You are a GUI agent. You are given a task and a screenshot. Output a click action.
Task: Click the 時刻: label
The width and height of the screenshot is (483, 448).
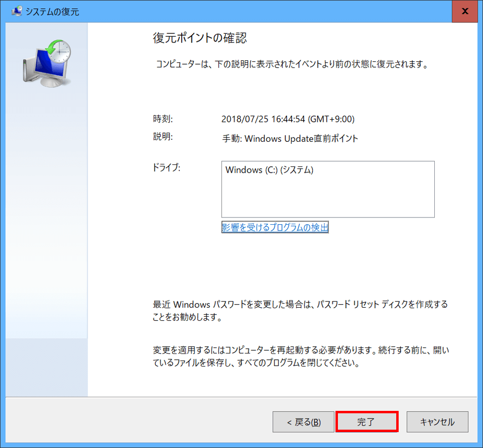163,119
